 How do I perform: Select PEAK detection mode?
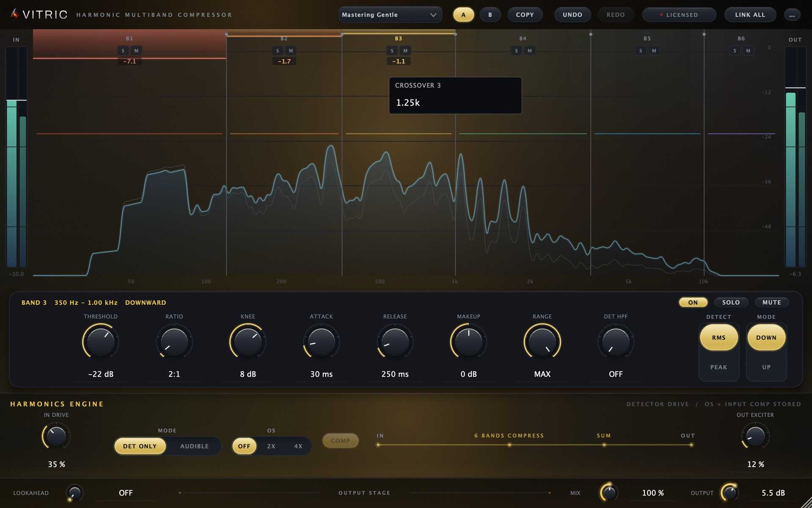(x=719, y=367)
